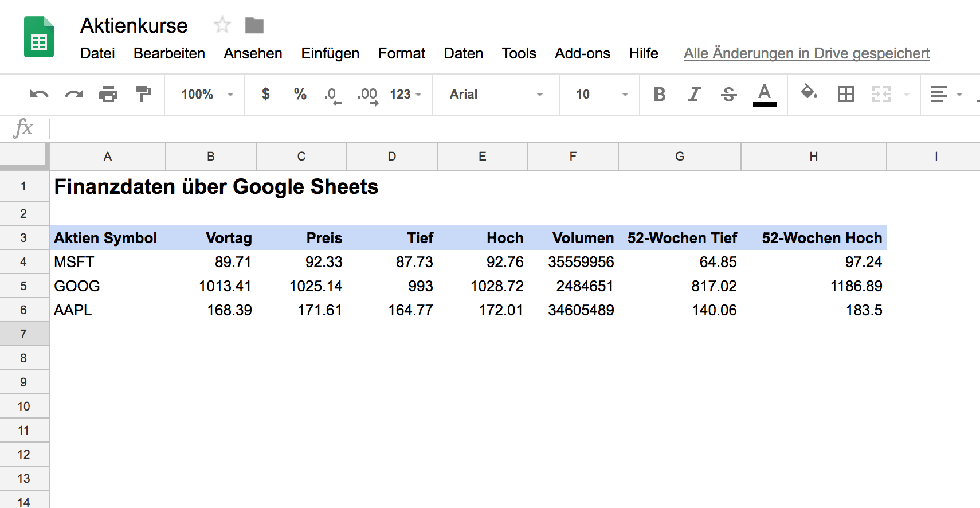Select cell with value 140.06
The width and height of the screenshot is (980, 508).
click(x=680, y=310)
